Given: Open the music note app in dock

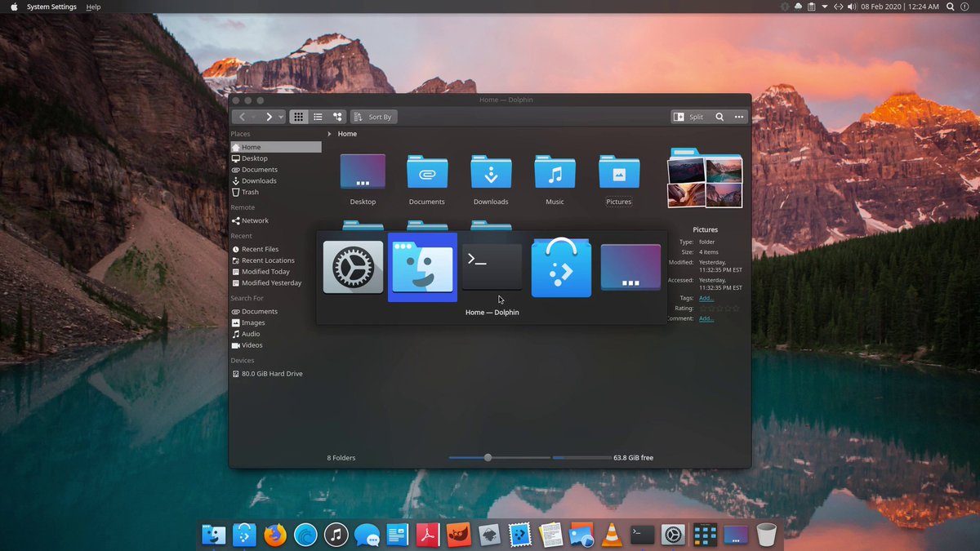Looking at the screenshot, I should (336, 535).
